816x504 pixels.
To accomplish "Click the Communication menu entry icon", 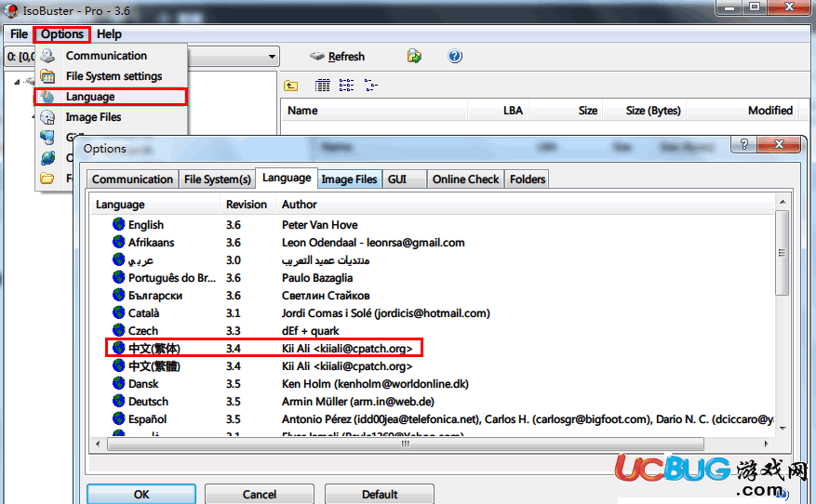I will pos(47,56).
